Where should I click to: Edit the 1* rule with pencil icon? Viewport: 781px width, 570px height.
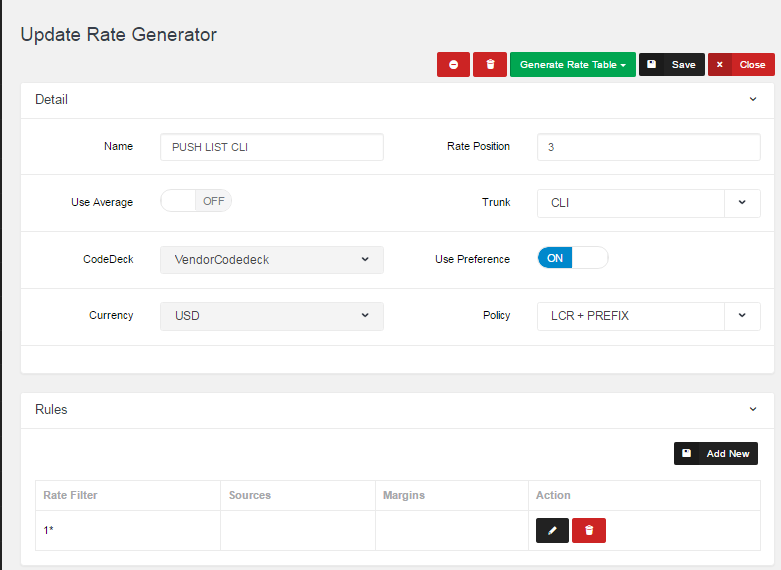(552, 530)
